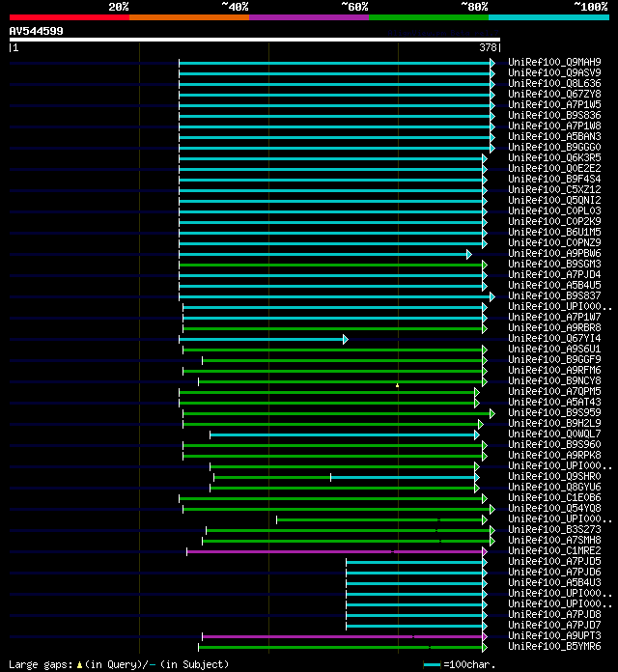Open hit UniRef100_B9SGM3
The image size is (618, 672).
(x=554, y=264)
